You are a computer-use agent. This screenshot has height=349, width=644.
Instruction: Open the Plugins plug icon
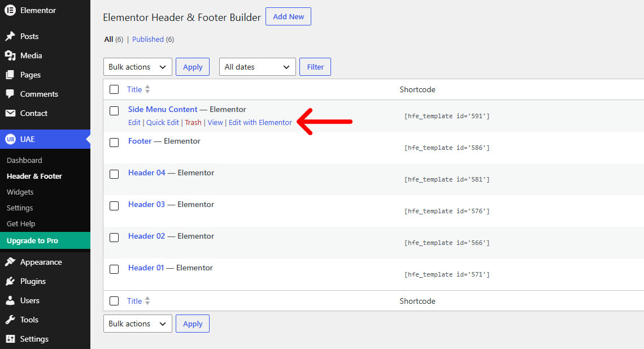(x=10, y=281)
